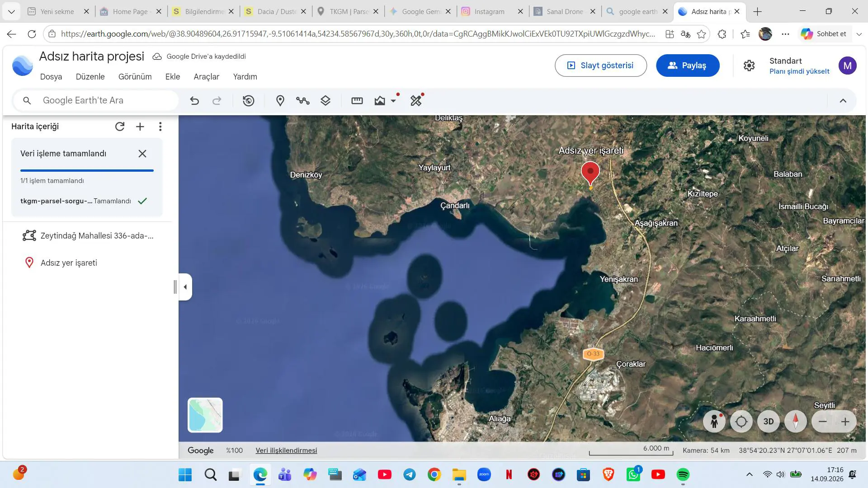This screenshot has height=488, width=868.
Task: Open a new browser tab with plus
Action: (758, 12)
